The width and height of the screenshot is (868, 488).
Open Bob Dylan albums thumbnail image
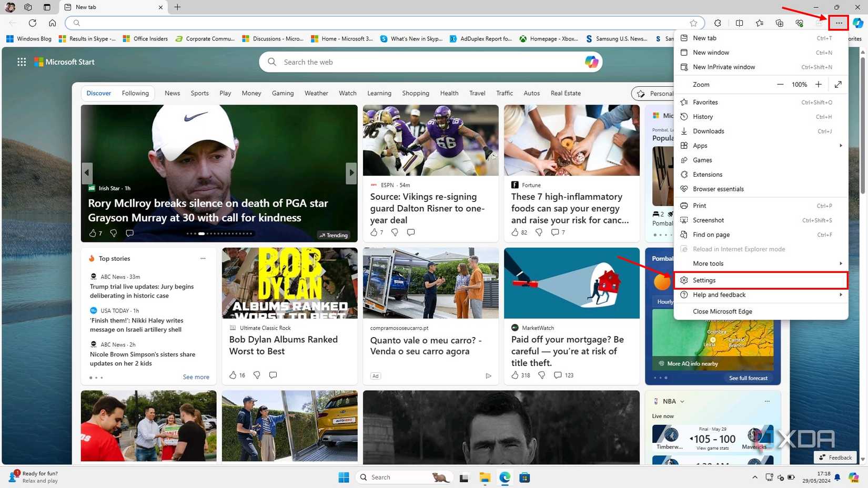[290, 283]
